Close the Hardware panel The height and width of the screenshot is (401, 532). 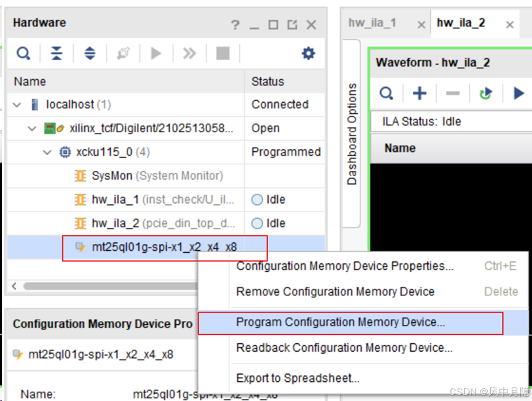pos(311,25)
